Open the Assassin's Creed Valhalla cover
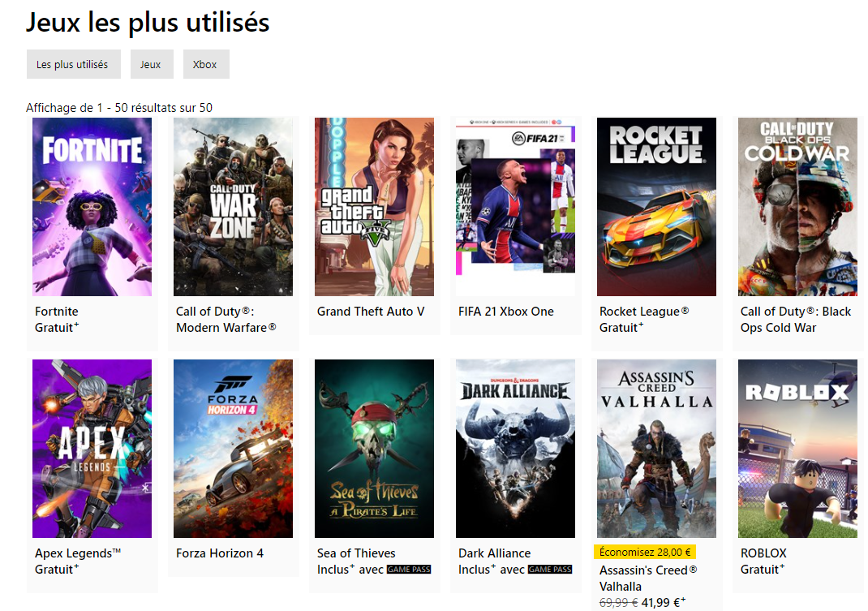 coord(656,449)
